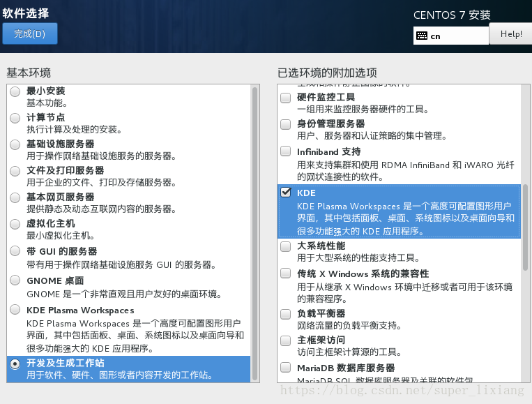This screenshot has width=532, height=404.
Task: Click text 用于软件、硬件、图形或者内容开发的工作站。
Action: 120,375
